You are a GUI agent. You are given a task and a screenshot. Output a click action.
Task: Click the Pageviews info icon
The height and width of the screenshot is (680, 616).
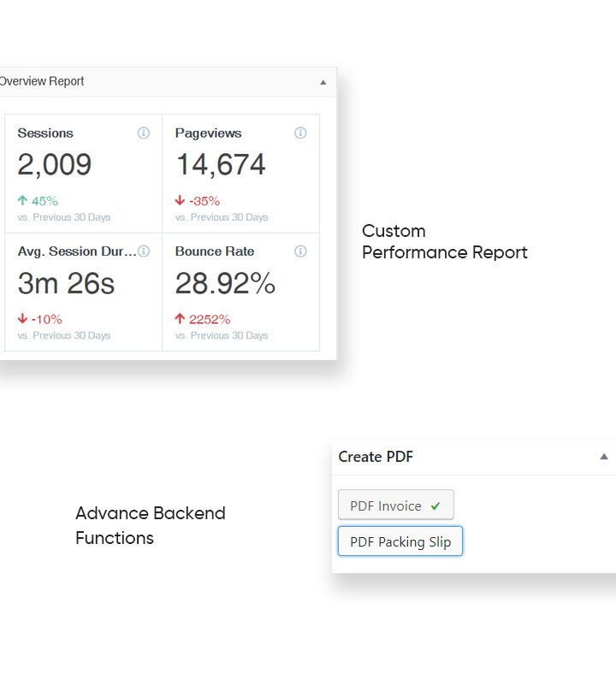tap(300, 133)
